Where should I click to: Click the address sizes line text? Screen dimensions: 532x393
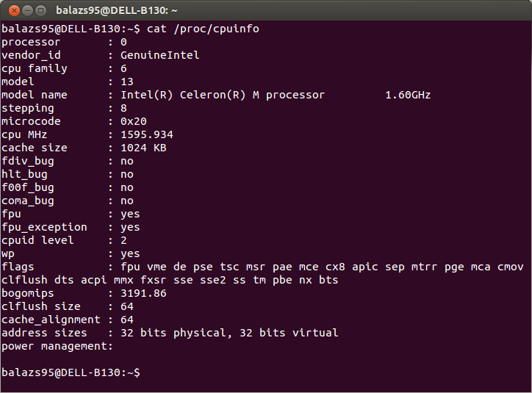click(x=170, y=333)
